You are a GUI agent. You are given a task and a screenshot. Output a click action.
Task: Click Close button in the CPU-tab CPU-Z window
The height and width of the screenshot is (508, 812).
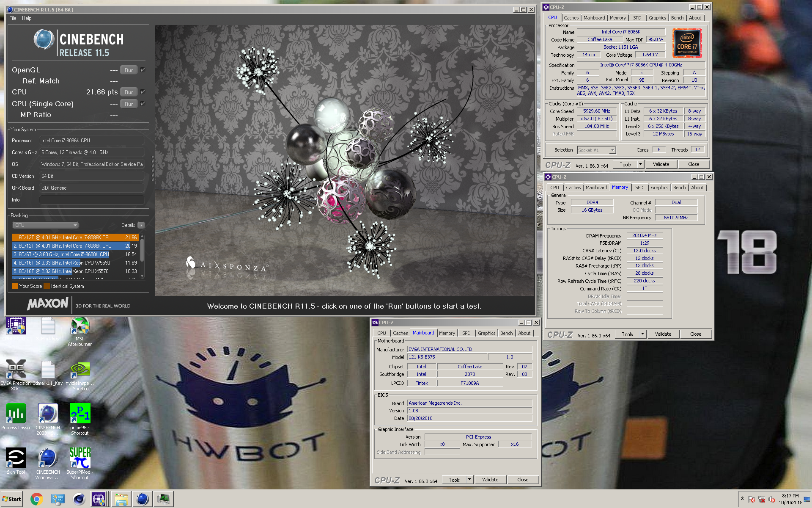click(694, 164)
